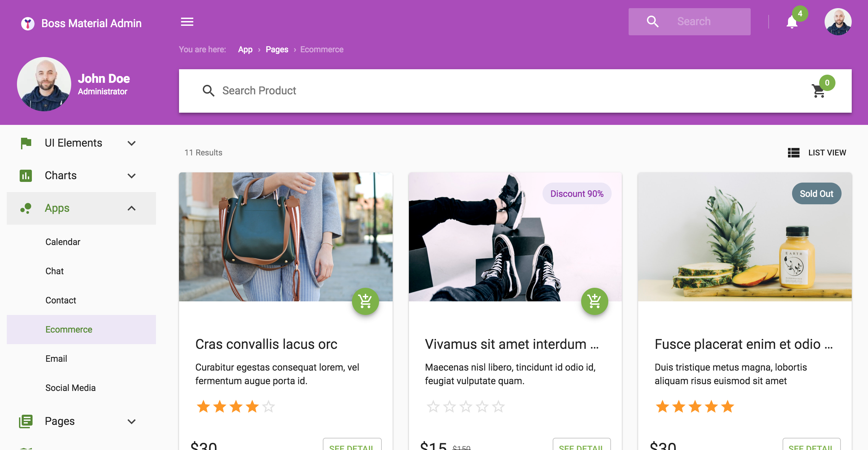Switch to List View
The width and height of the screenshot is (868, 450).
pos(817,153)
